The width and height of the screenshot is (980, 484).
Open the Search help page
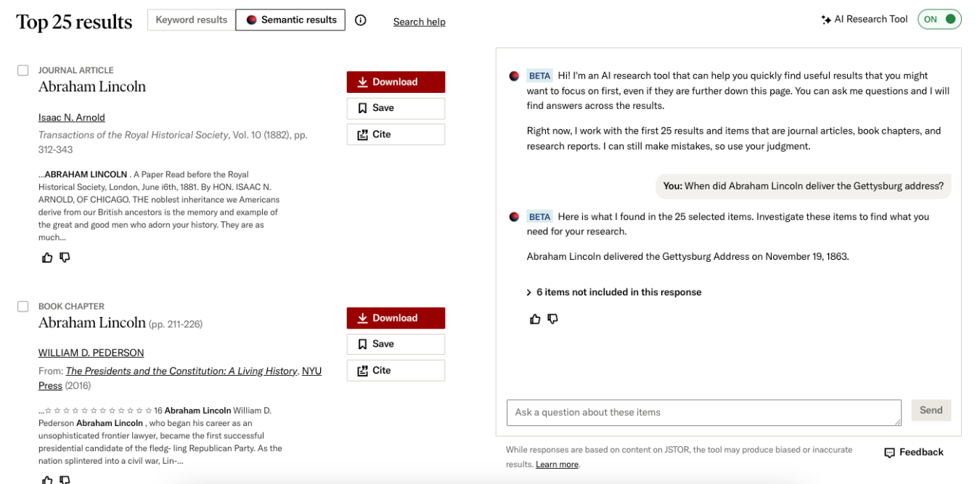(419, 22)
